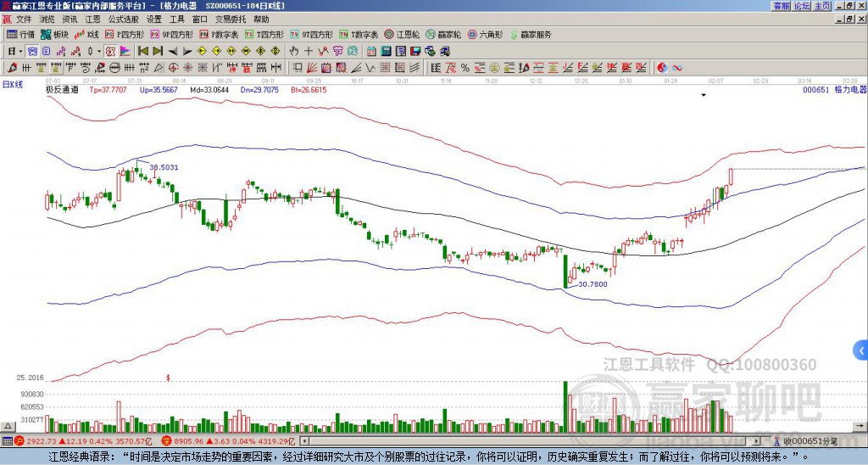Click the circled crosshair target icon
Viewport: 868px width, 465px height.
(x=173, y=68)
